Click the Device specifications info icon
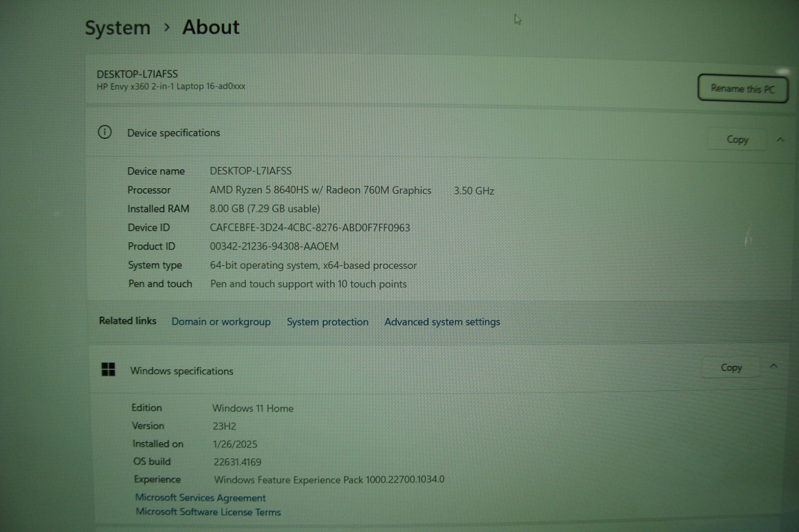 pos(104,132)
